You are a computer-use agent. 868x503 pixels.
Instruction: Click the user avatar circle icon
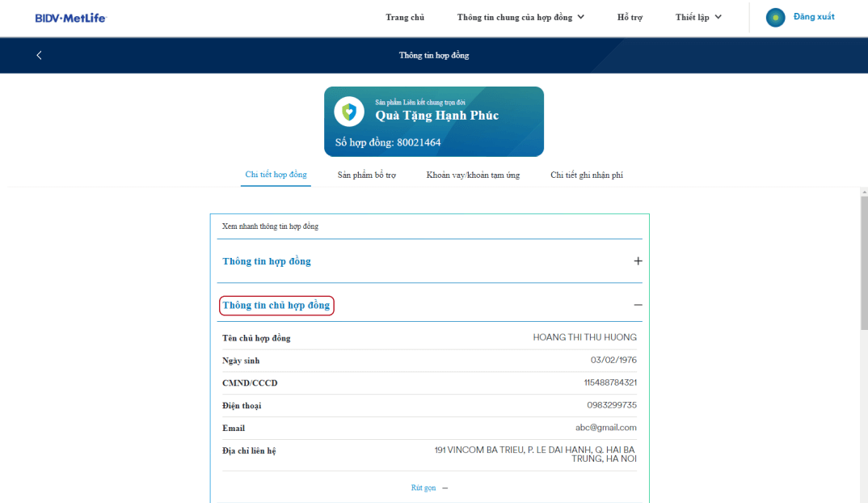(775, 18)
